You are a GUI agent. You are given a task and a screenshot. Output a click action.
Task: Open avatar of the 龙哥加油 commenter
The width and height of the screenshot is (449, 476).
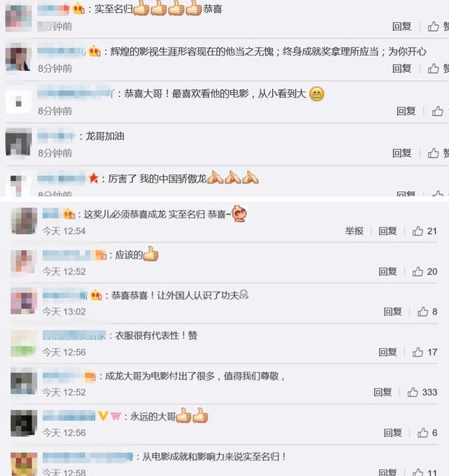pyautogui.click(x=18, y=142)
